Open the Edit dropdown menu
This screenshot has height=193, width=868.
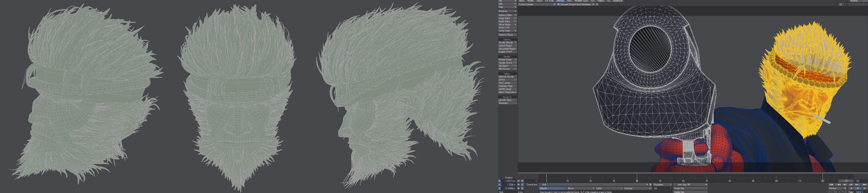(x=507, y=4)
